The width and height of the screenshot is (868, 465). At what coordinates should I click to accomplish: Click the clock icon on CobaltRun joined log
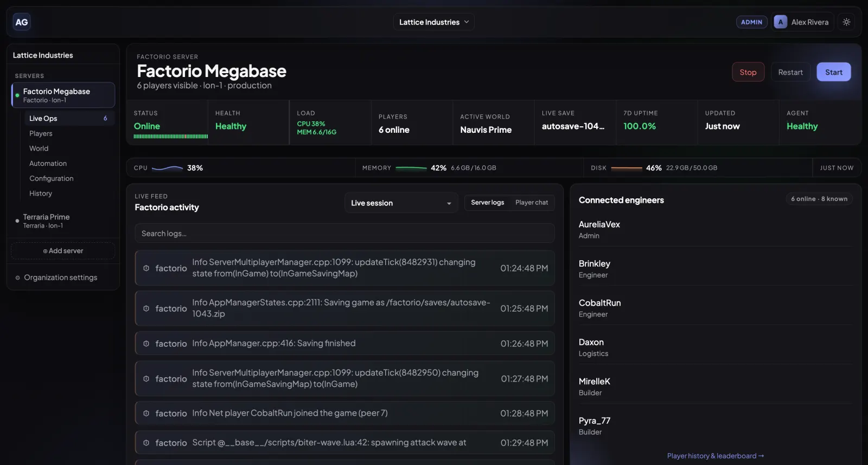click(x=146, y=414)
